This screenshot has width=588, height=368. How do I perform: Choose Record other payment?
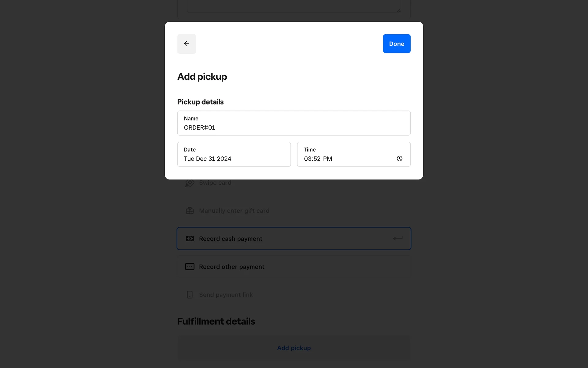(x=232, y=267)
